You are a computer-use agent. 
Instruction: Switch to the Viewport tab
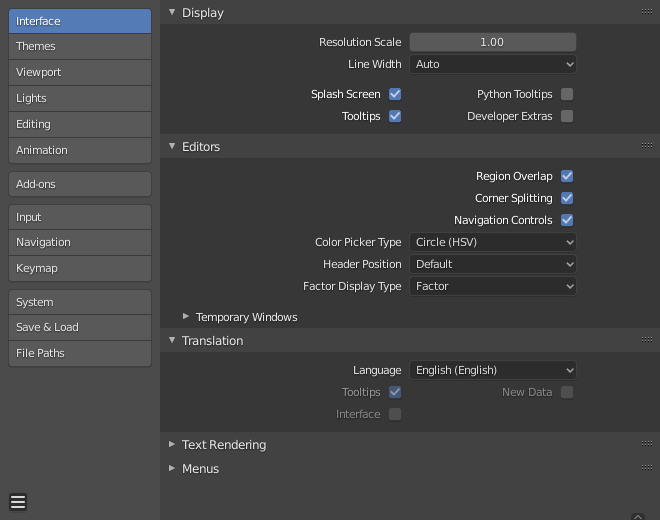[x=80, y=72]
